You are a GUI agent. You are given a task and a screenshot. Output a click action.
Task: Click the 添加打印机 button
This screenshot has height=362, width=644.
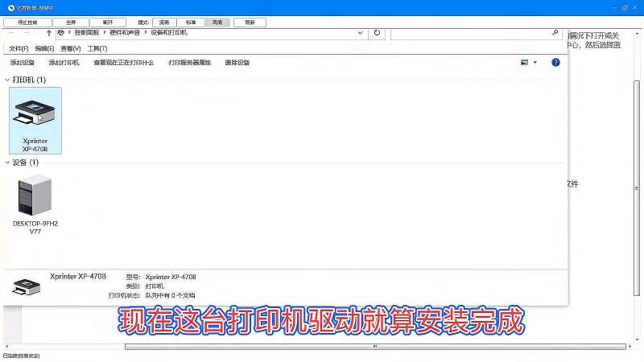tap(64, 62)
